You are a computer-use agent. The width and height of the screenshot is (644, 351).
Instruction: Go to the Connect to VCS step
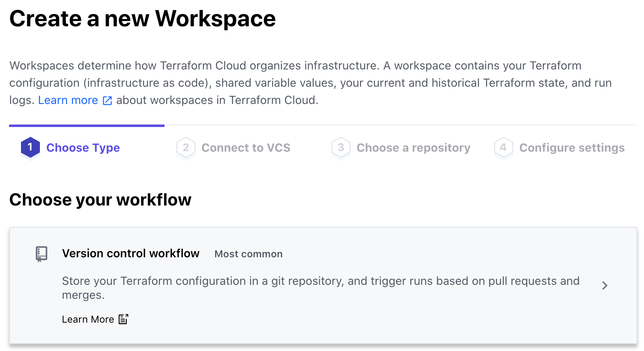coord(246,148)
